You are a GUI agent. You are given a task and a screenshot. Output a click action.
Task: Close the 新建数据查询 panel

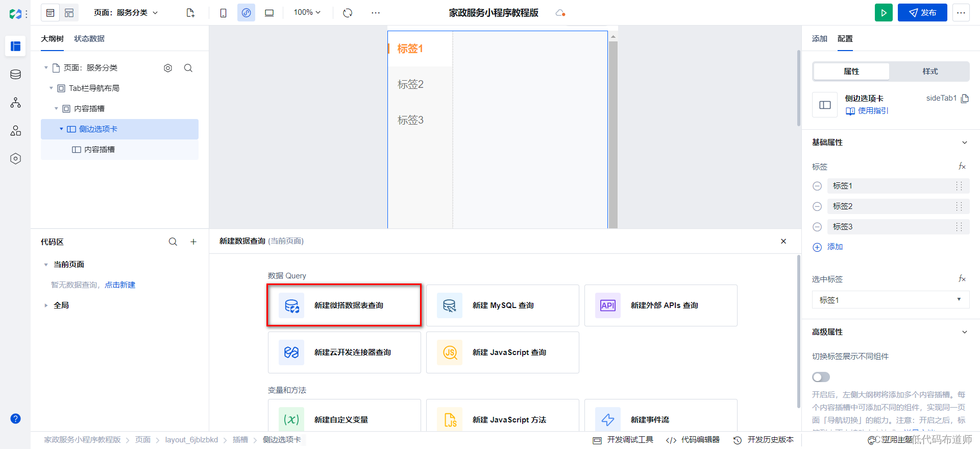[x=783, y=241]
